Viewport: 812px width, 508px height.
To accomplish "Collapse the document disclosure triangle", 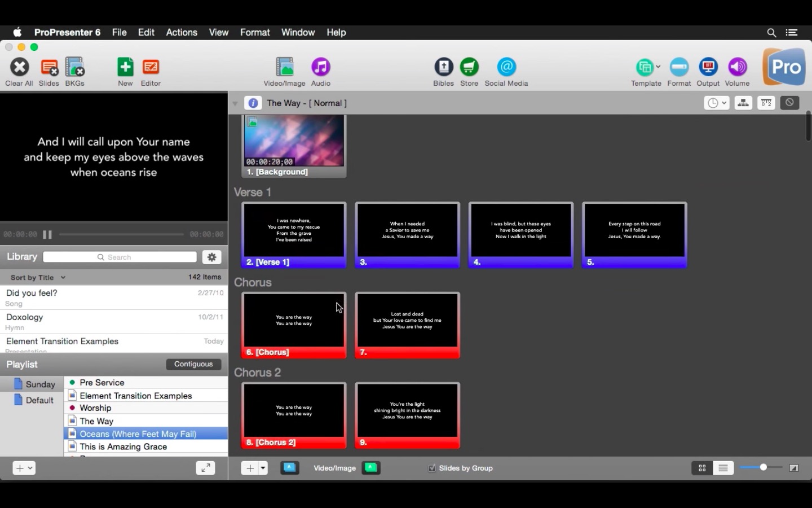I will (x=235, y=104).
